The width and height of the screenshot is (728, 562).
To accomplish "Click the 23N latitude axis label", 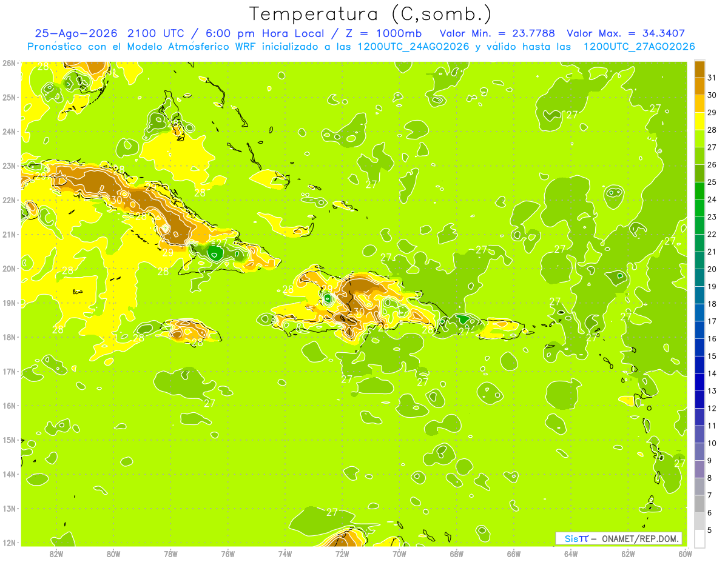I will (8, 166).
